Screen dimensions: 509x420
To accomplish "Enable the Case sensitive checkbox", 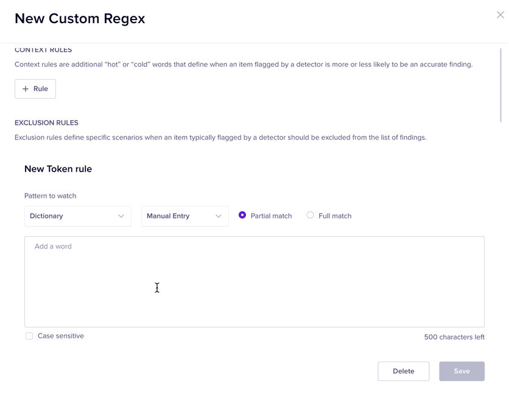I will click(29, 336).
